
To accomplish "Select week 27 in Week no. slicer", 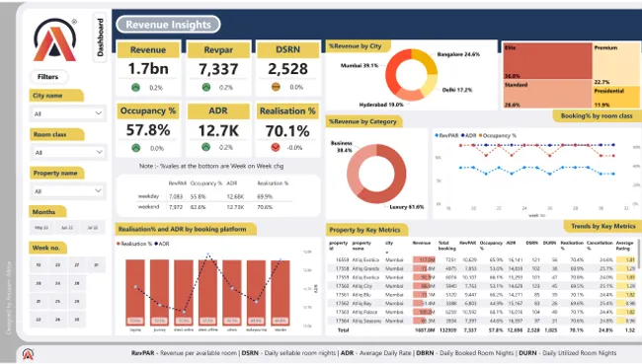I will [x=77, y=265].
